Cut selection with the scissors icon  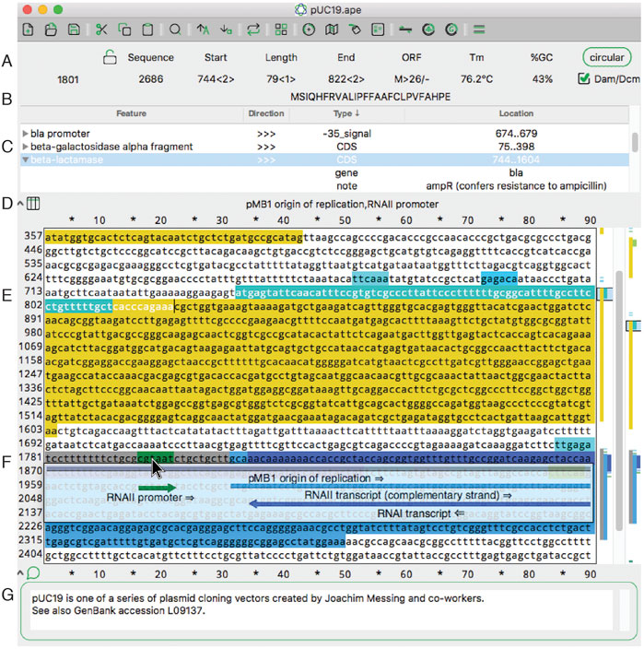click(x=101, y=29)
